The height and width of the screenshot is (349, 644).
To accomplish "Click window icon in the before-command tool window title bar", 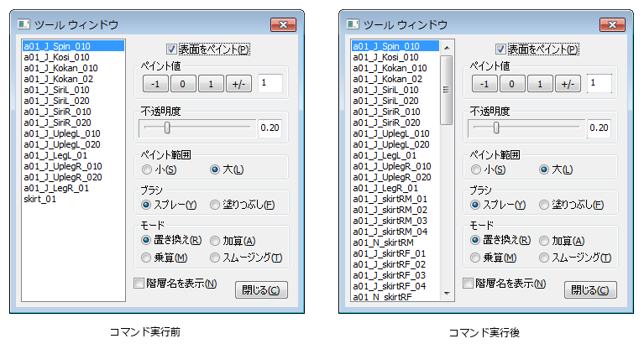I will [24, 24].
